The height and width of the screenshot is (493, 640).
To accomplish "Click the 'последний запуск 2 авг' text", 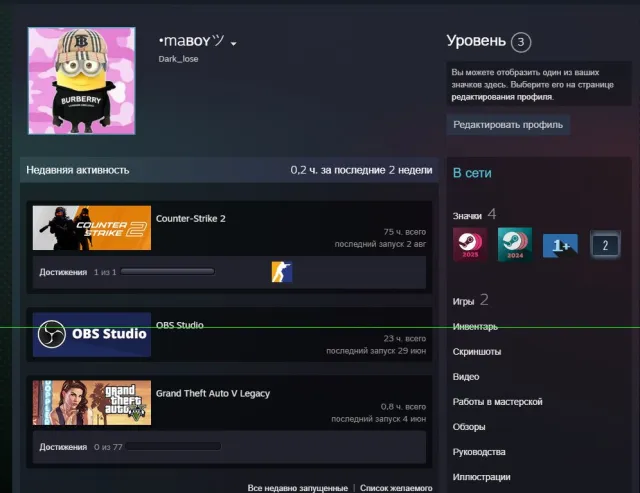I will coord(380,244).
